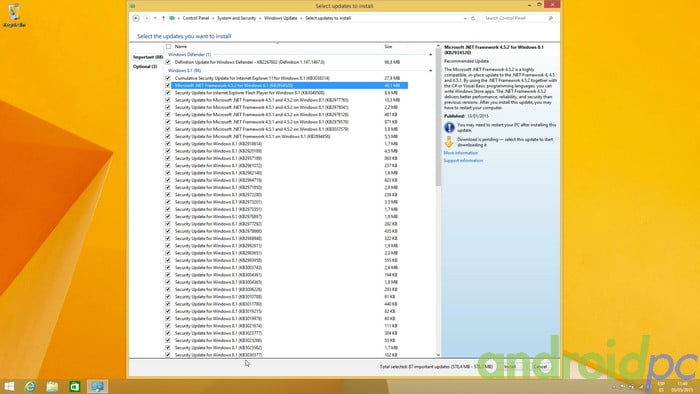Uncheck the 10,3 MB .NET security update
Viewport: 700px width, 394px height.
168,100
